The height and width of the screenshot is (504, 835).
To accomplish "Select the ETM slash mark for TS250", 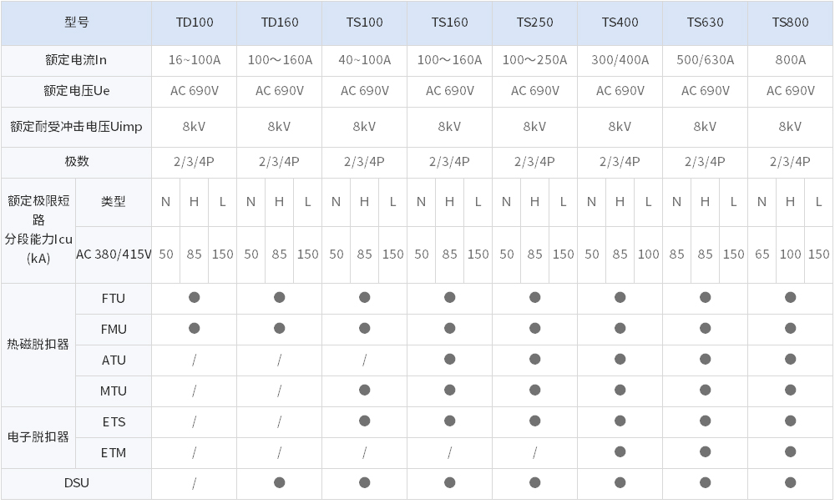I will [535, 452].
